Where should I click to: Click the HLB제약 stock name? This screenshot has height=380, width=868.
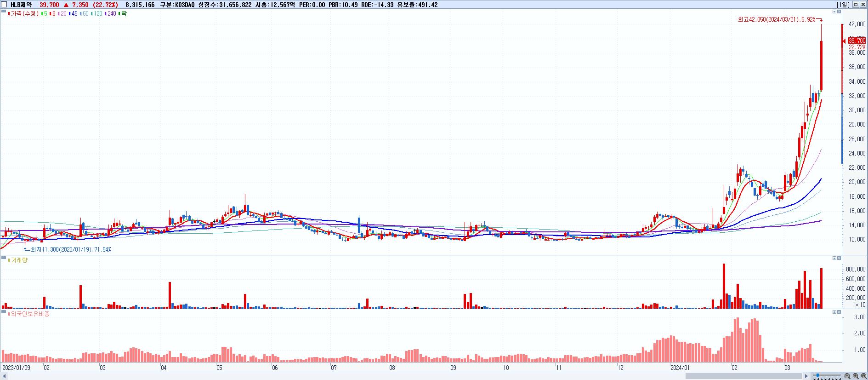point(21,5)
